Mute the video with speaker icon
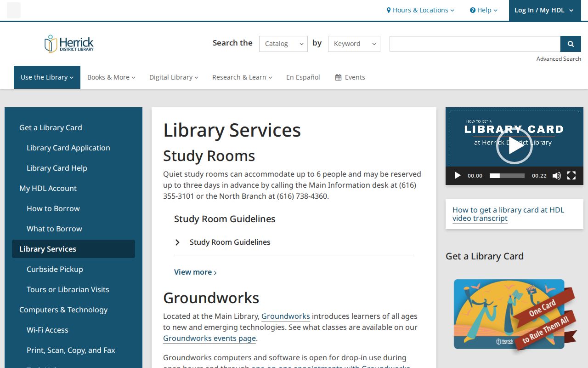588x368 pixels. (x=556, y=175)
